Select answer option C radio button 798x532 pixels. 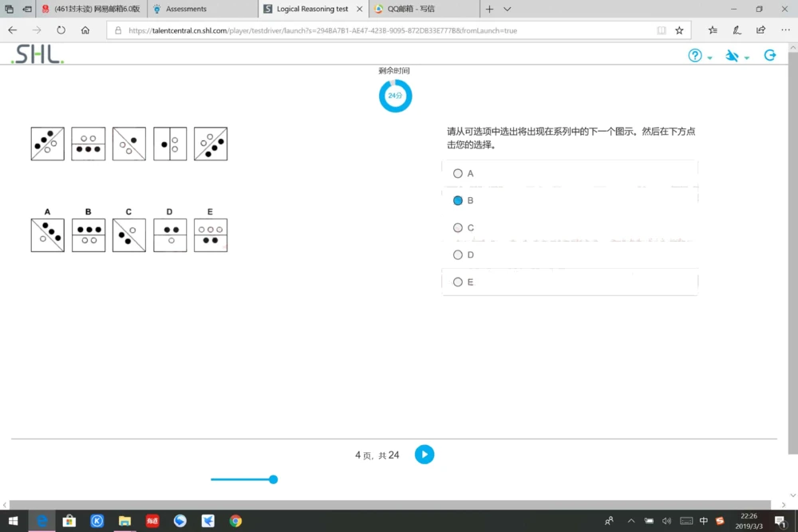pyautogui.click(x=458, y=227)
